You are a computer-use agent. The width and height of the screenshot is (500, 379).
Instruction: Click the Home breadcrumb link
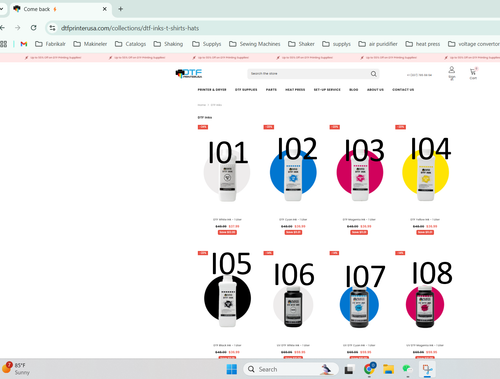[202, 105]
